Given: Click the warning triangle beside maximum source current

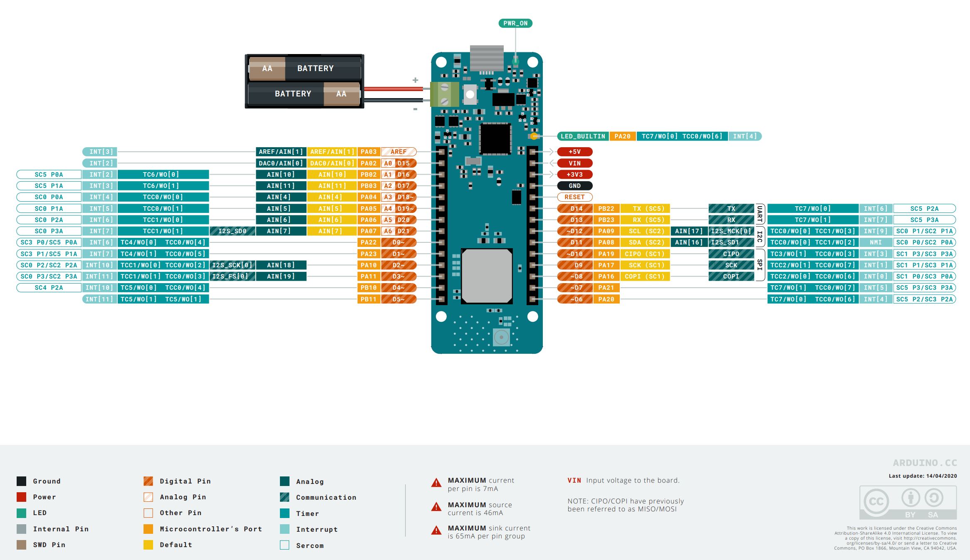Looking at the screenshot, I should click(436, 507).
